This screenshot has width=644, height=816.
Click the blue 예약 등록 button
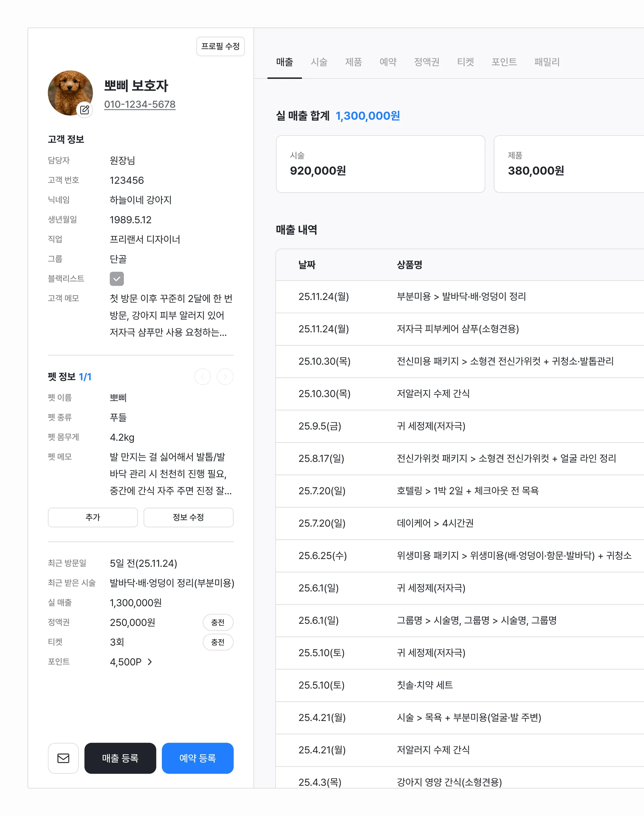pos(197,758)
